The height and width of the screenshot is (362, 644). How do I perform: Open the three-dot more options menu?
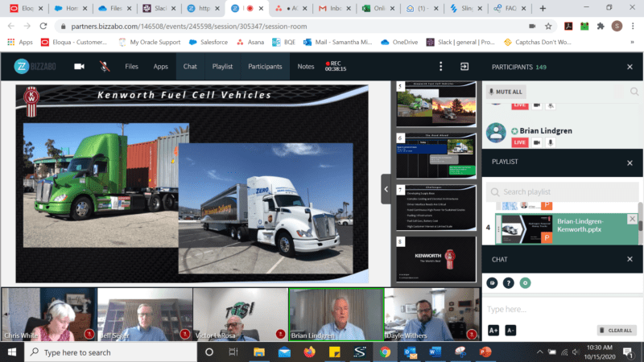(440, 67)
